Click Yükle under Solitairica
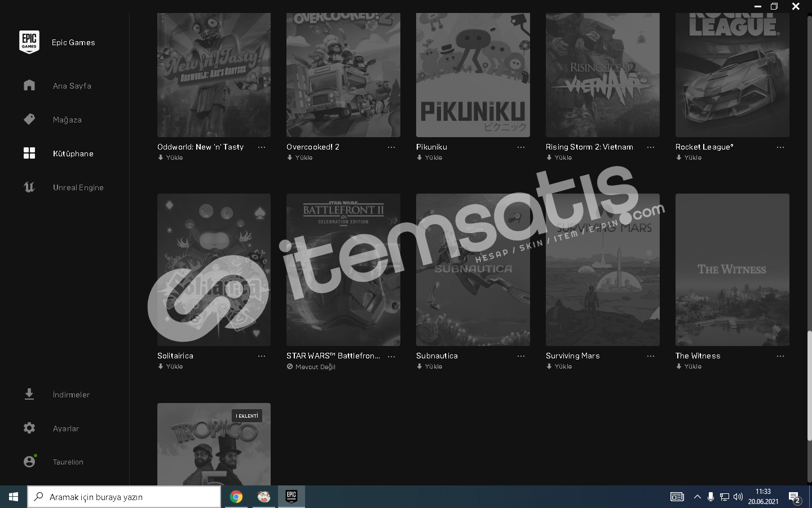The width and height of the screenshot is (812, 508). point(170,366)
